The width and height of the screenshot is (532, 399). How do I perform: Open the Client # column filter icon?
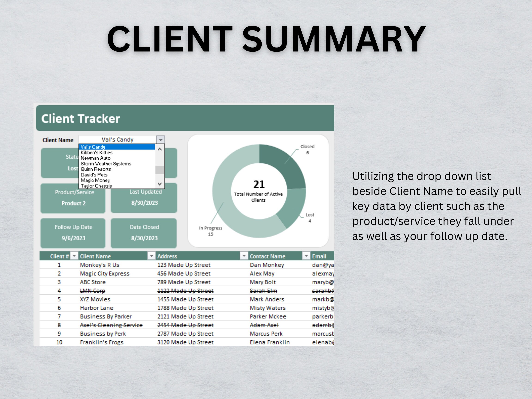pyautogui.click(x=74, y=256)
